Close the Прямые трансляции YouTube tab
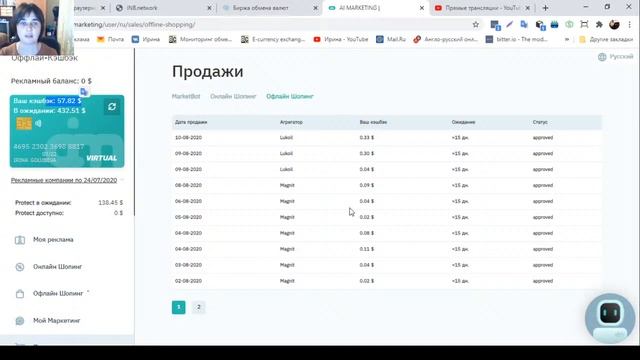640x360 pixels. (x=528, y=8)
